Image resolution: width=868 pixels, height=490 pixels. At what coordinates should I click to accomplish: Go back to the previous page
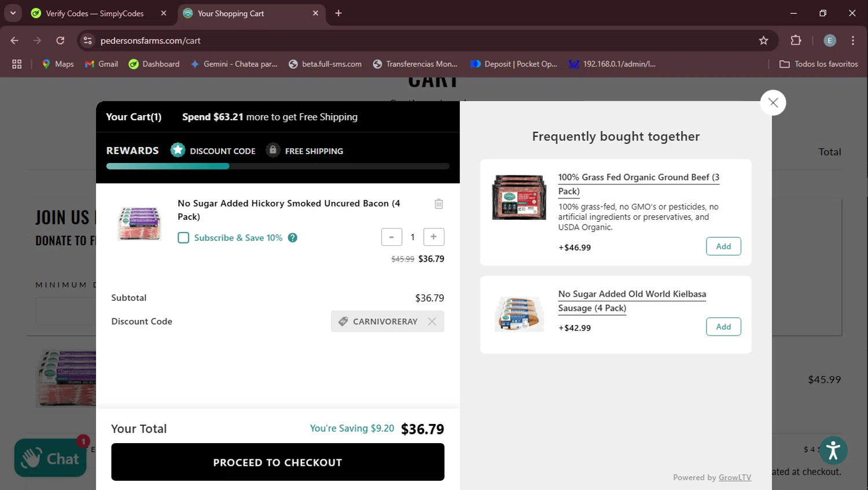[14, 40]
